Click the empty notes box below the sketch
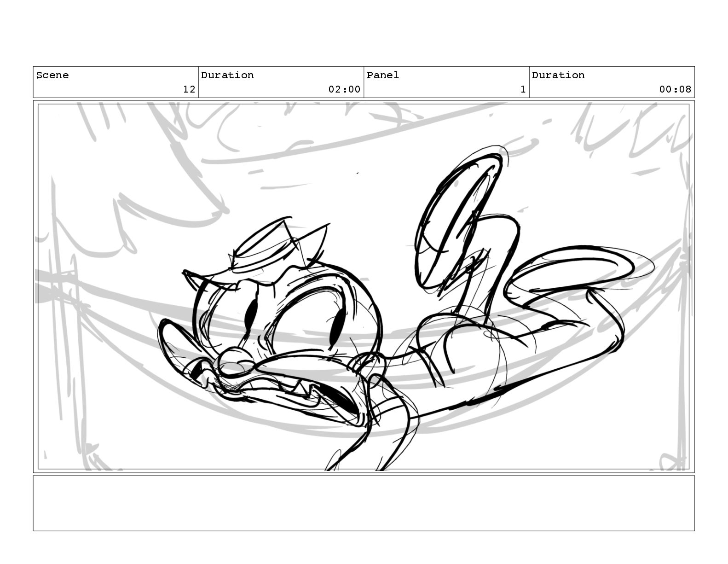 pyautogui.click(x=364, y=503)
